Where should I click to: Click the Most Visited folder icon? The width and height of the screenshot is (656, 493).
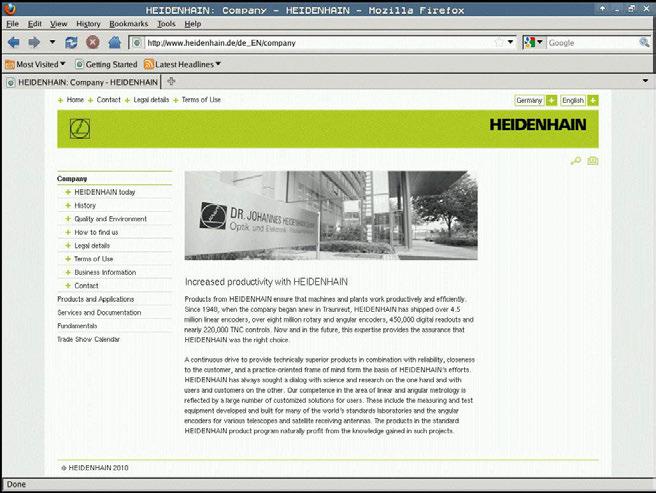(x=10, y=64)
